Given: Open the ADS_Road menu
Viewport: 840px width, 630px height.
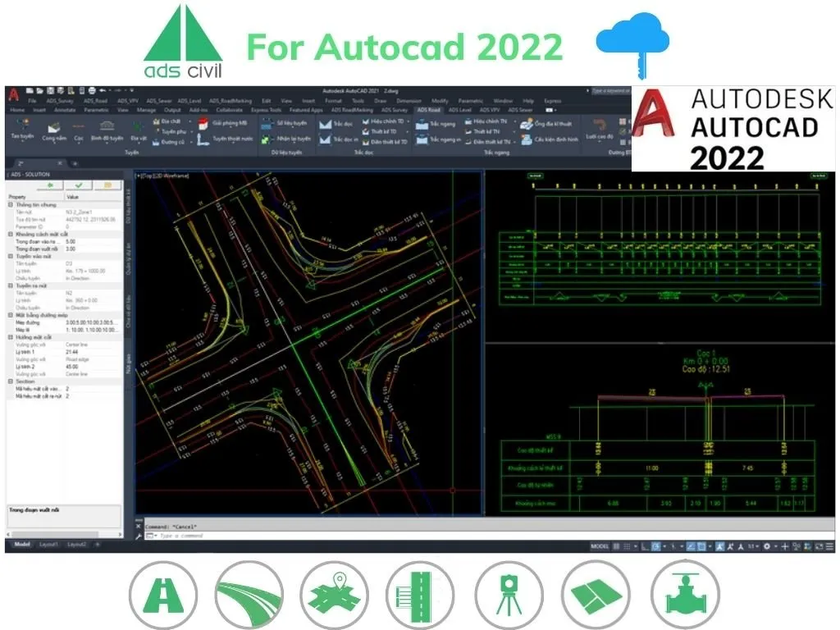Looking at the screenshot, I should click(94, 100).
